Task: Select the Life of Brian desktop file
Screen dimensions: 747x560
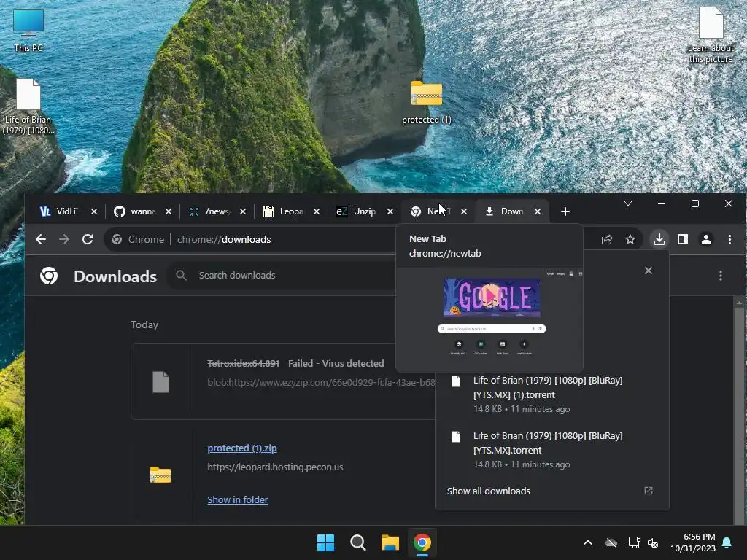Action: (28, 106)
